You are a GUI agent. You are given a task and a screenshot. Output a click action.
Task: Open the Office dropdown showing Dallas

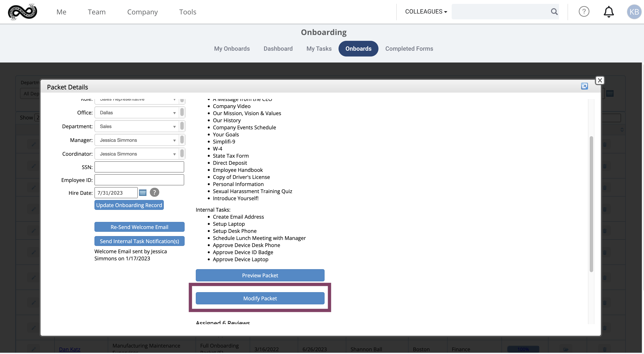(140, 113)
